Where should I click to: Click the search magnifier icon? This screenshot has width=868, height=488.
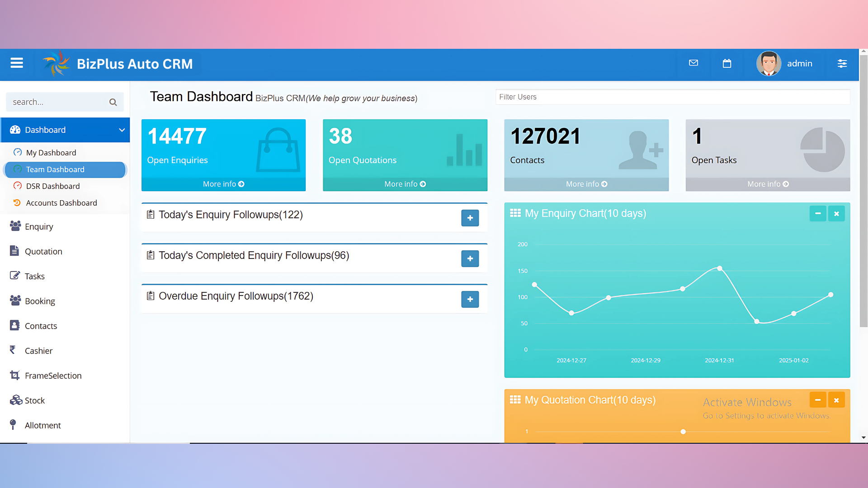click(113, 102)
